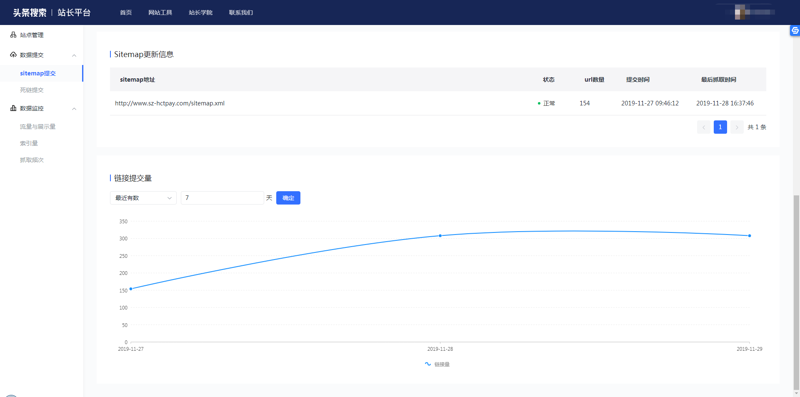Click the 正常 status cell

click(x=546, y=103)
